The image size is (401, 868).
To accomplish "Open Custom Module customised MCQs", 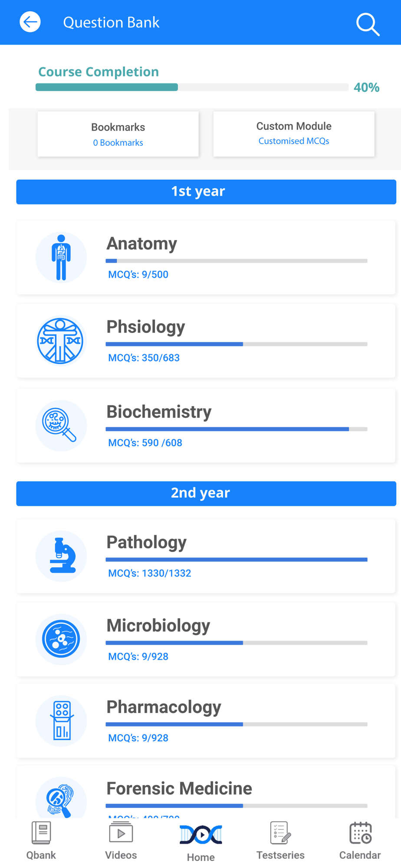I will coord(294,133).
